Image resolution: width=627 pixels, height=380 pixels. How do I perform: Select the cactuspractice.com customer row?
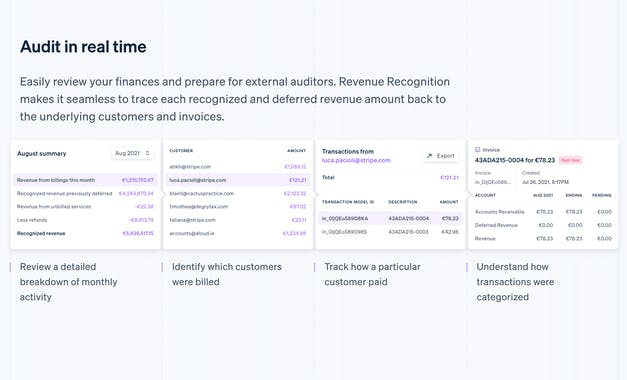pyautogui.click(x=238, y=193)
